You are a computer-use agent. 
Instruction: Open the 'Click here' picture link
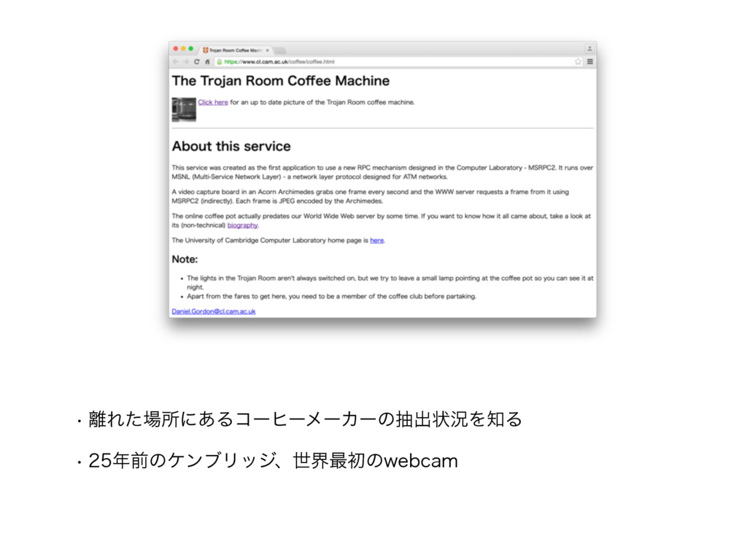click(213, 102)
